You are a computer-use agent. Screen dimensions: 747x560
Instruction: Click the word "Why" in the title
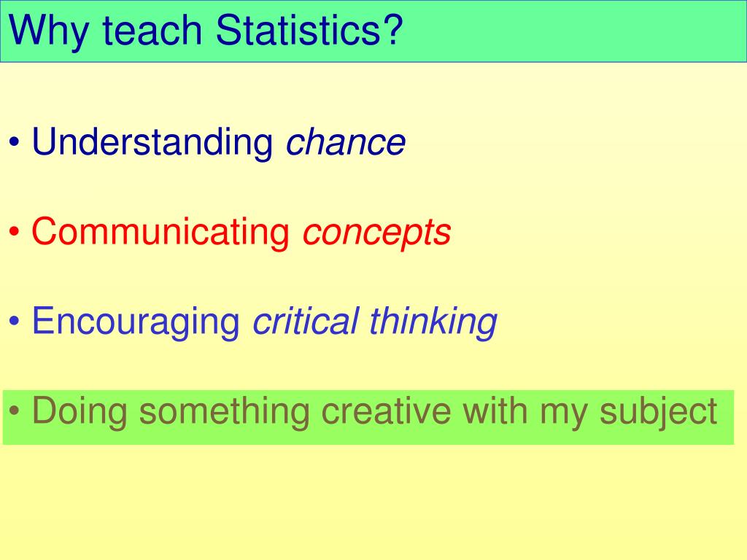(49, 31)
